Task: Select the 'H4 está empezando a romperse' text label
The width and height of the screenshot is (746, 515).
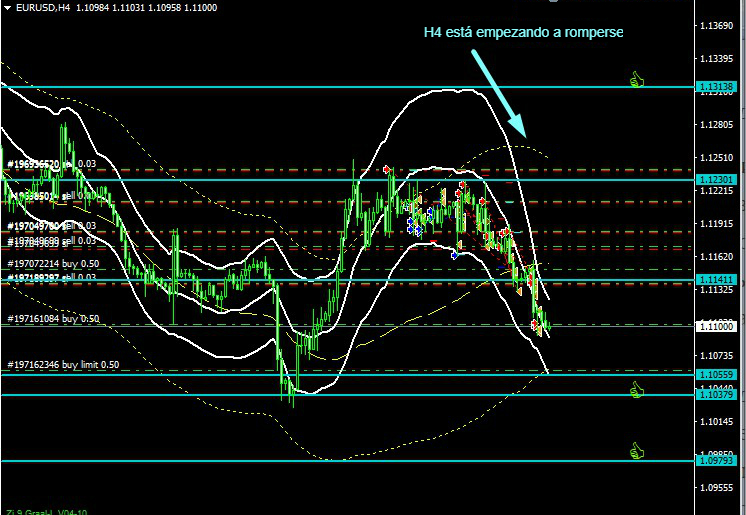Action: (524, 32)
